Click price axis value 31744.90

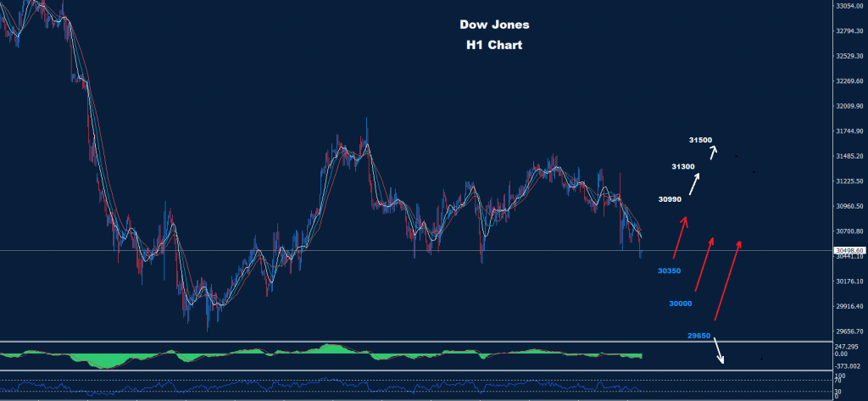(849, 131)
